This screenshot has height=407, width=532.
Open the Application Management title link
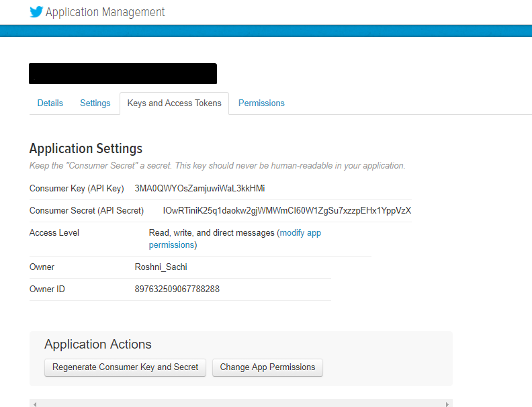[x=105, y=12]
